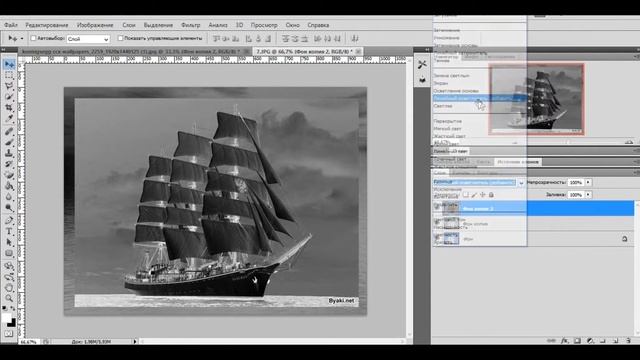Select the Quick Selection tool
Image resolution: width=640 pixels, height=360 pixels.
(x=9, y=97)
